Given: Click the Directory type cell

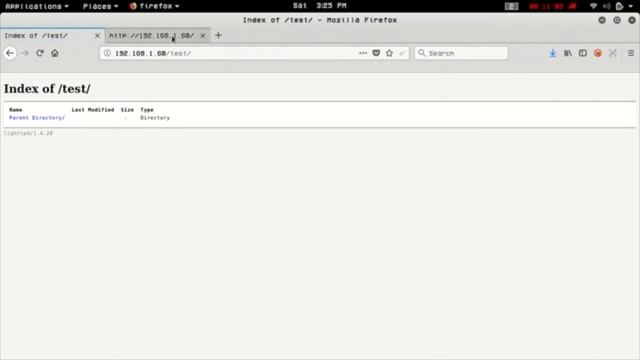Looking at the screenshot, I should [x=155, y=118].
